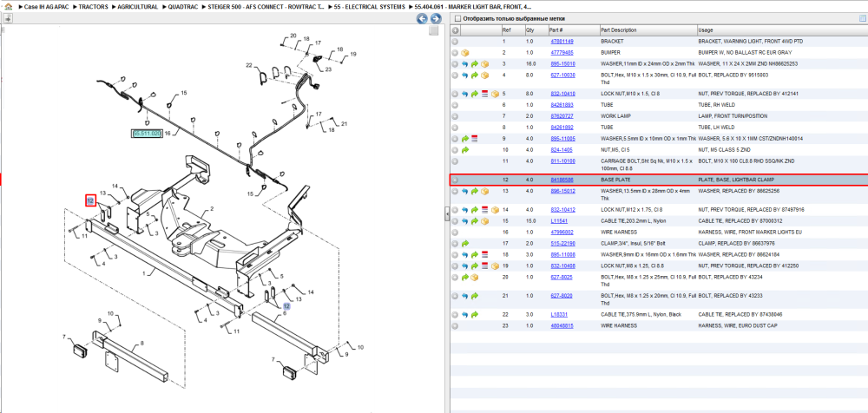
Task: Open the AGRICULTURAL breadcrumb
Action: 138,7
